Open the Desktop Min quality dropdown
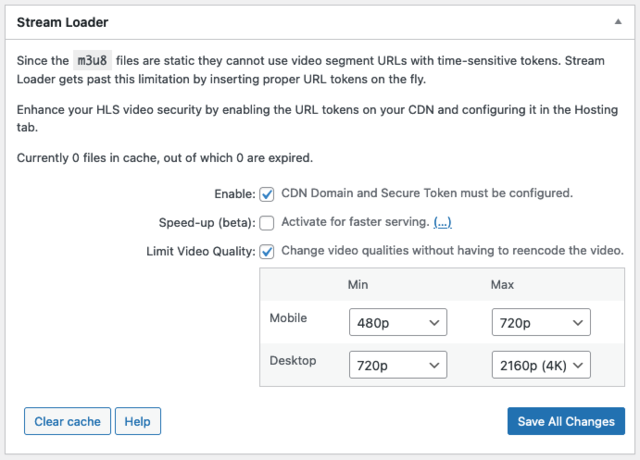 [x=397, y=366]
